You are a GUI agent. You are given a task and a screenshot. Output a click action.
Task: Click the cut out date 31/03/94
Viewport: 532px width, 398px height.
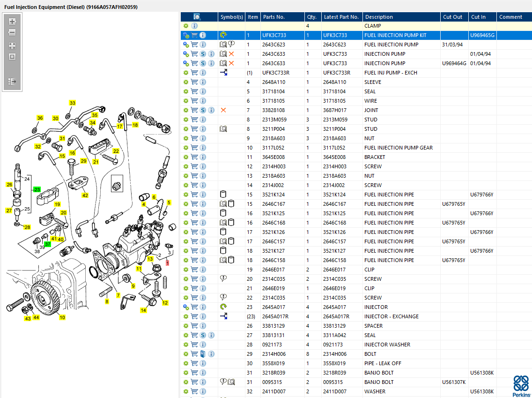pyautogui.click(x=452, y=45)
